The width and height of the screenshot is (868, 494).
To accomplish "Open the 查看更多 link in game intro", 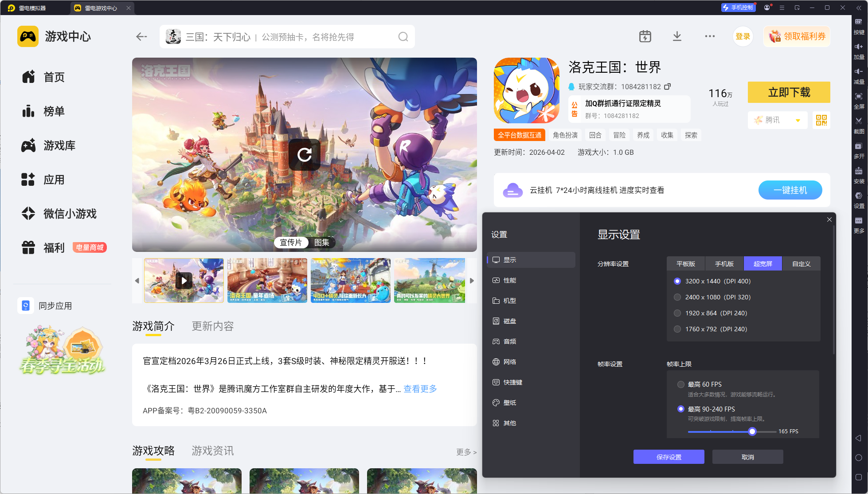I will pyautogui.click(x=420, y=389).
